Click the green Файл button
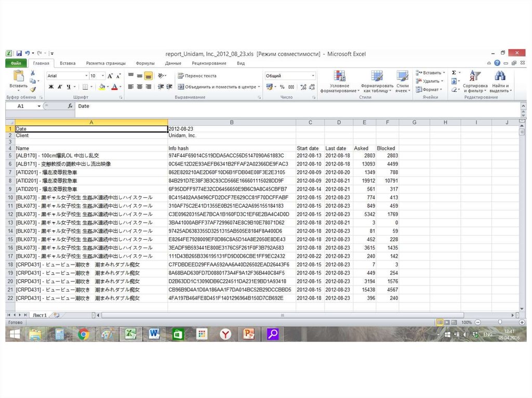The image size is (532, 398). (x=16, y=63)
